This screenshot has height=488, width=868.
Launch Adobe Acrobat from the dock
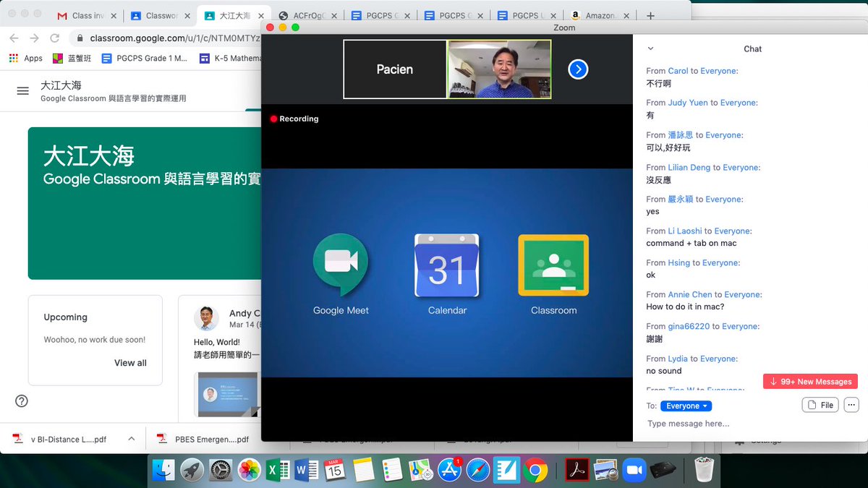tap(576, 471)
